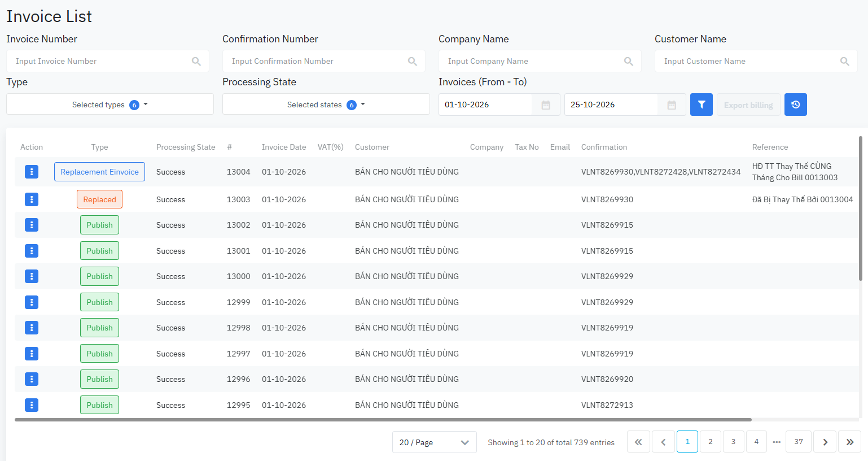
Task: Click the Replaced tag on invoice 13003
Action: point(99,199)
